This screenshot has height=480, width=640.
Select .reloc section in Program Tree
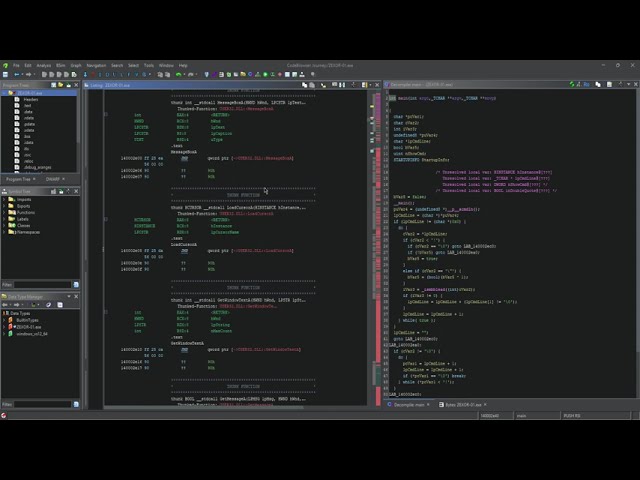(29, 161)
